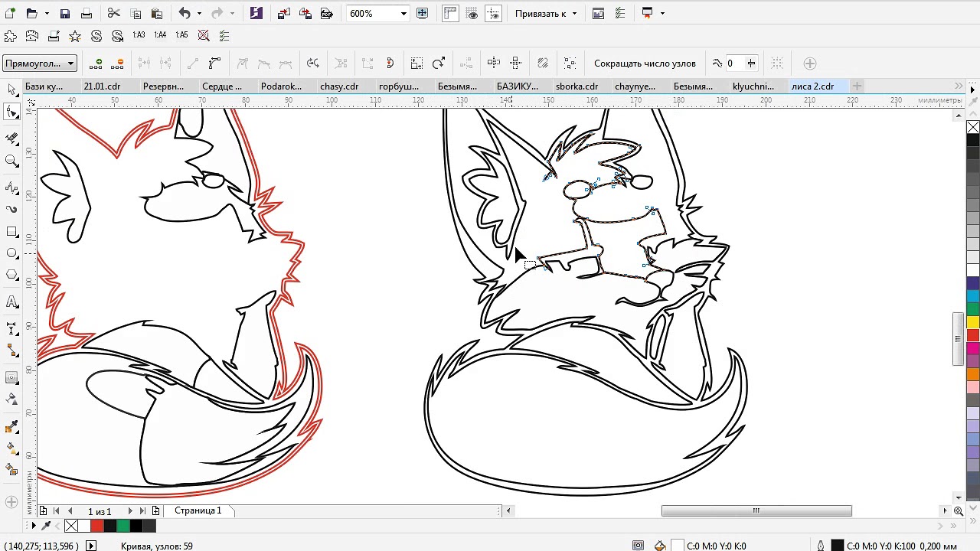This screenshot has width=980, height=551.
Task: Select the Ellipse tool in the toolbox
Action: [x=11, y=253]
